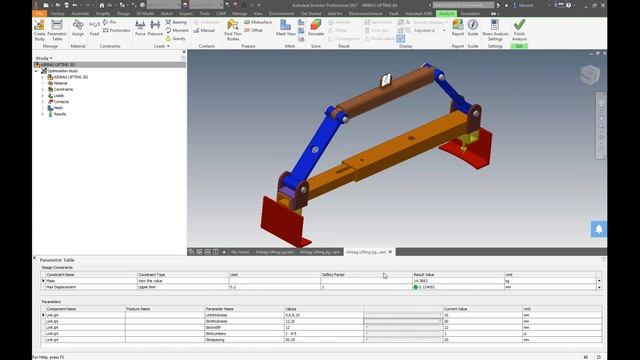Select the Pin constraint tool
The height and width of the screenshot is (360, 640).
(109, 22)
